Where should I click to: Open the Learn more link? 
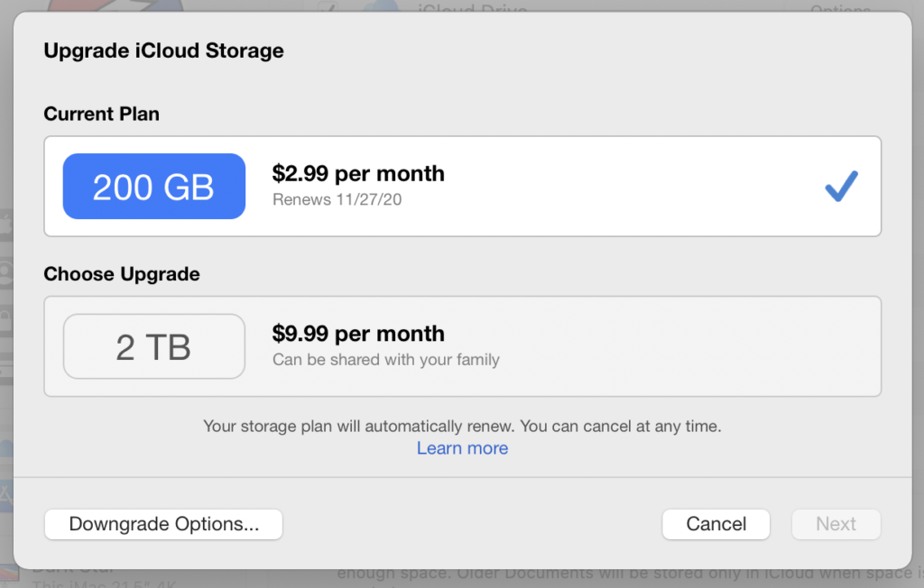462,448
